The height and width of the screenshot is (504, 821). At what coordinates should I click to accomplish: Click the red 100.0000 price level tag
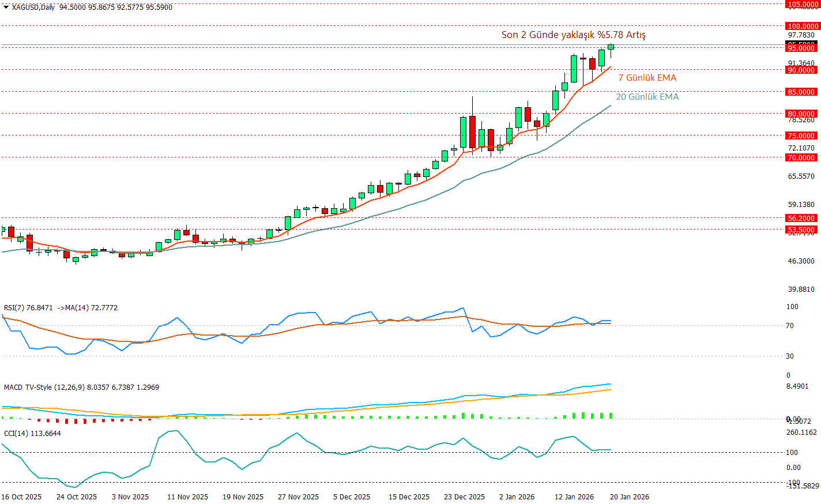click(x=803, y=26)
